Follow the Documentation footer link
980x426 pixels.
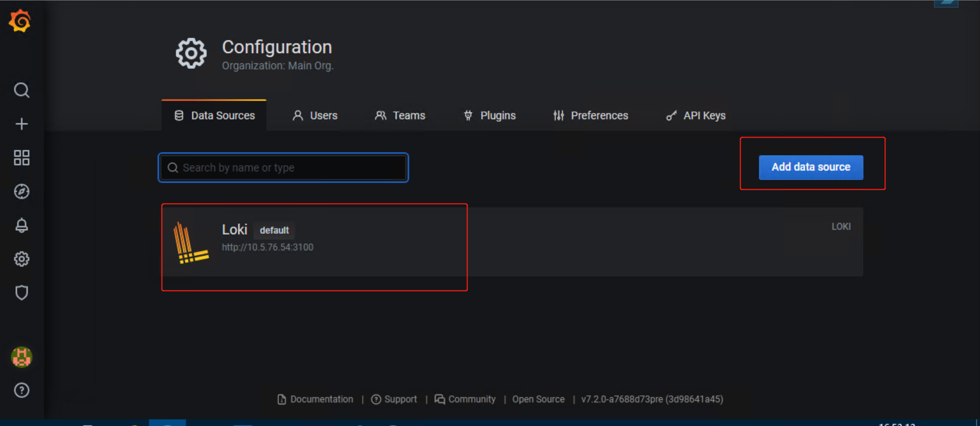click(x=316, y=399)
